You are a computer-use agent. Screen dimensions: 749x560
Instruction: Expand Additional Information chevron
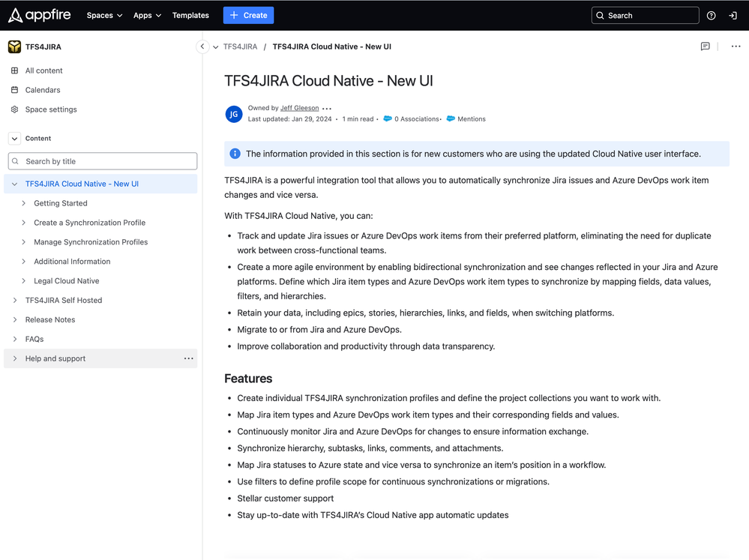point(23,262)
